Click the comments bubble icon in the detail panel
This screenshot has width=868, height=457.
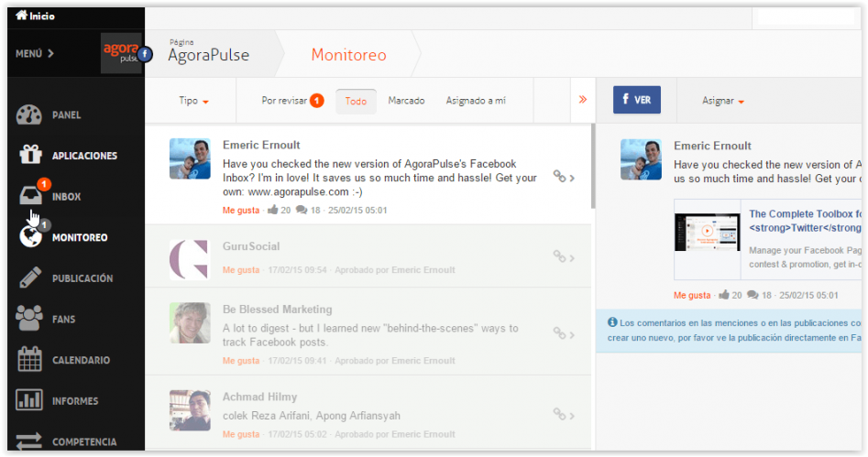(753, 295)
